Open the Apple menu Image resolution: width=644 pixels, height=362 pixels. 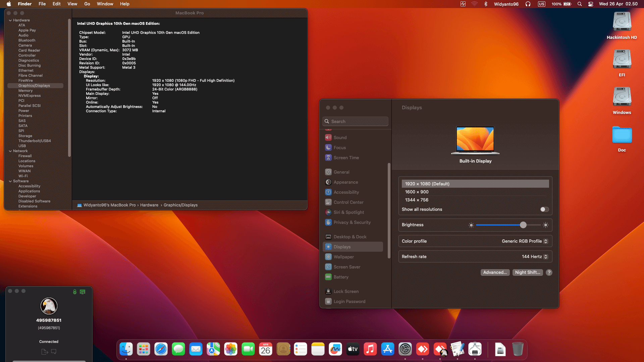click(9, 4)
